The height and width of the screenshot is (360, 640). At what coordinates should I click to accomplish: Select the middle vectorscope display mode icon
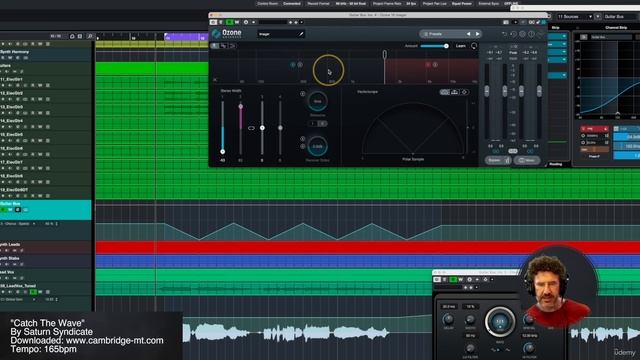pyautogui.click(x=455, y=92)
